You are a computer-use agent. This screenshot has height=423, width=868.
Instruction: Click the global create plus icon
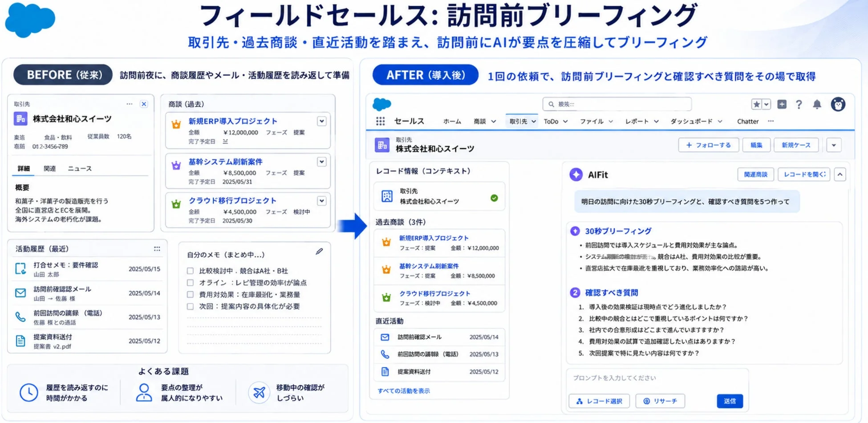click(782, 104)
